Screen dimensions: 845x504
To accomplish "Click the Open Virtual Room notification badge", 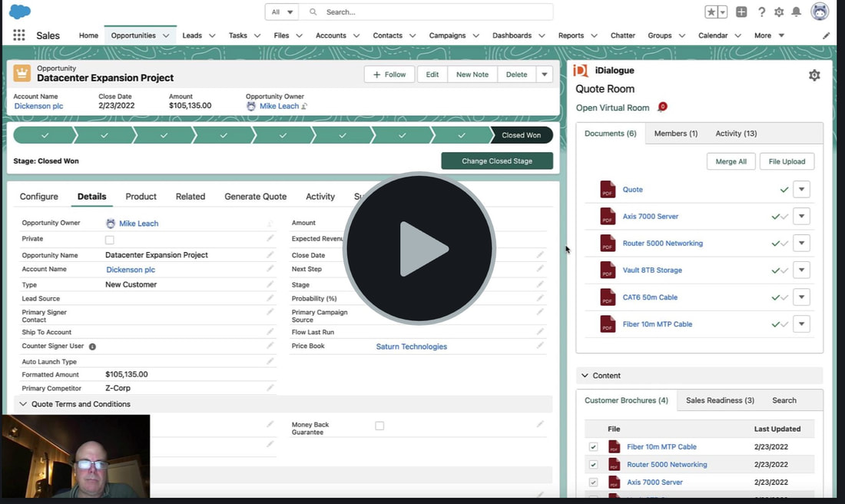I will pos(663,106).
